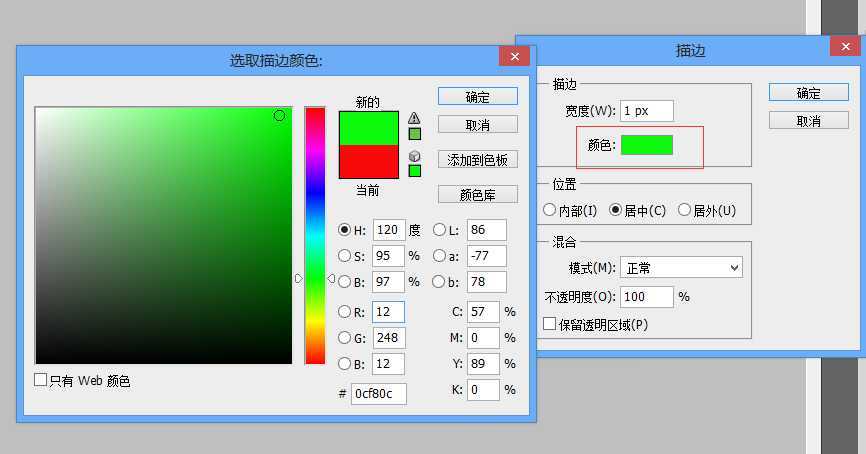Image resolution: width=866 pixels, height=454 pixels.
Task: Choose the 居外(U) position option
Action: 685,211
